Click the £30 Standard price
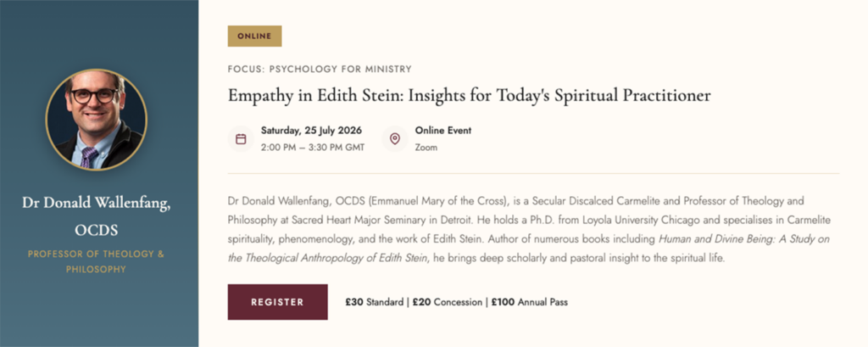Image resolution: width=868 pixels, height=347 pixels. [376, 302]
